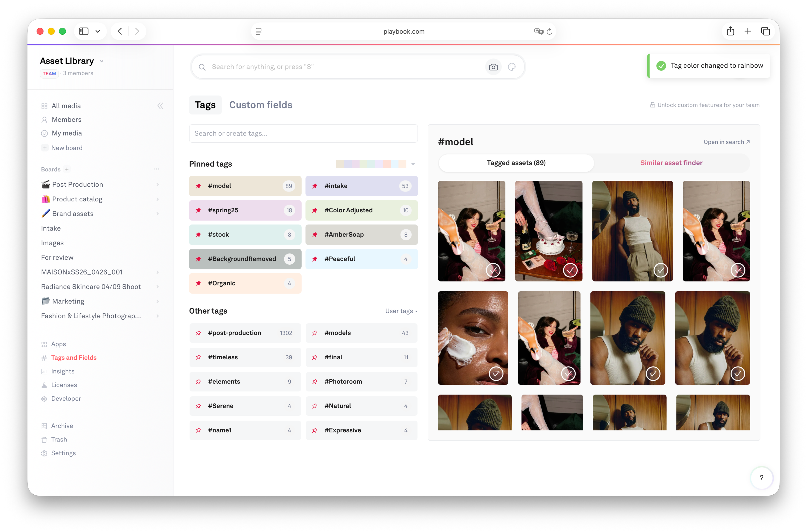Click the plus icon next to Boards
Image resolution: width=807 pixels, height=532 pixels.
tap(67, 169)
